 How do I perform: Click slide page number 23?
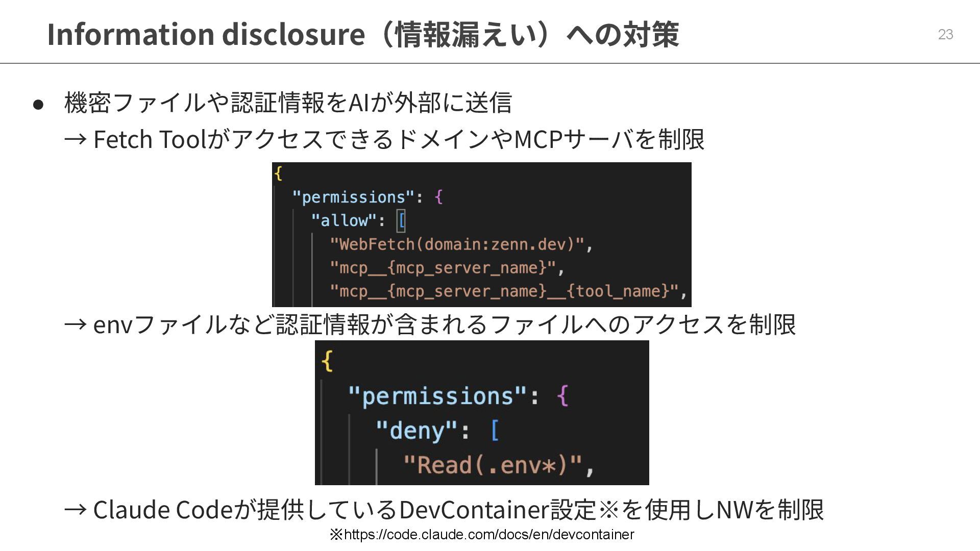click(945, 34)
